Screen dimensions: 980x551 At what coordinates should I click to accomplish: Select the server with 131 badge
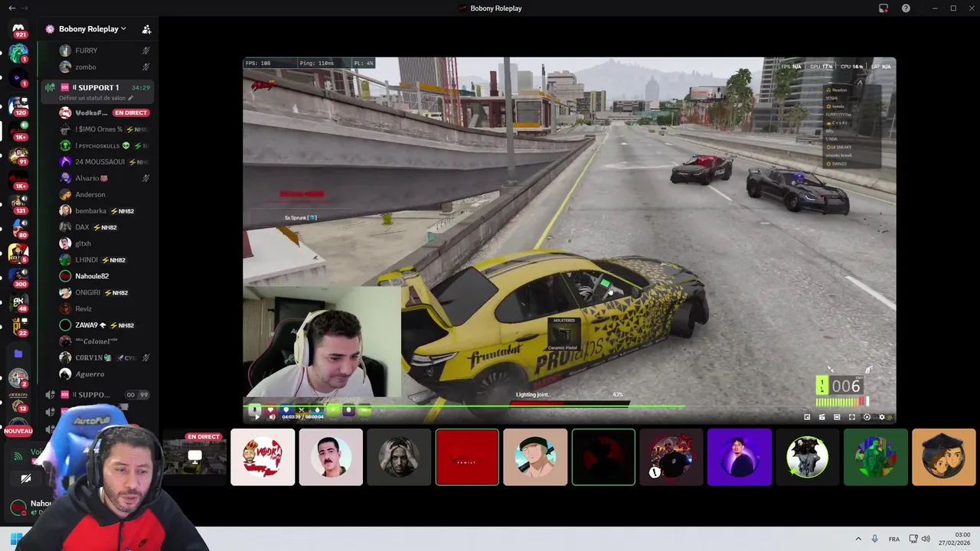[x=18, y=203]
